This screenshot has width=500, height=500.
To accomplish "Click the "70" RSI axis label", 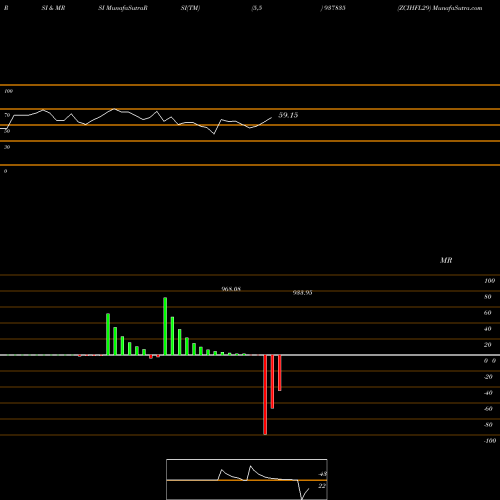I will 7,115.
